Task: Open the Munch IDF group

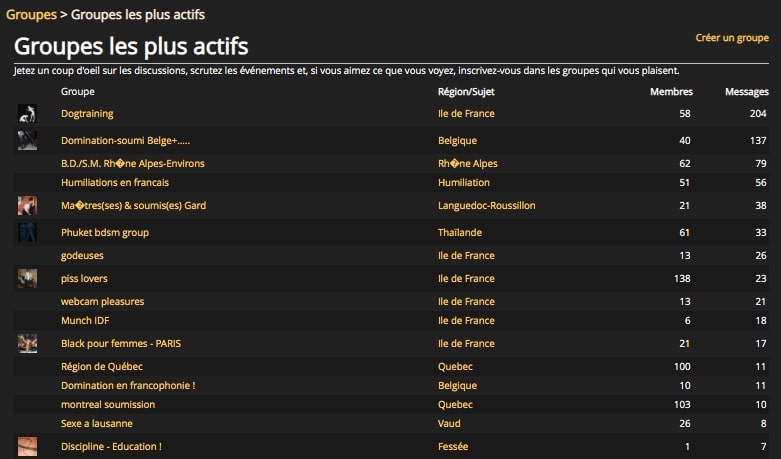Action: (x=85, y=321)
